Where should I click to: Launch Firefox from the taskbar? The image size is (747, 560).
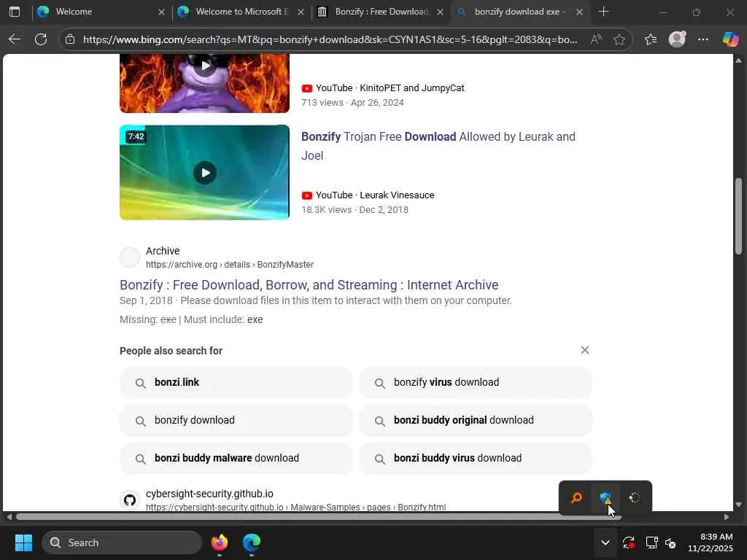coord(219,542)
